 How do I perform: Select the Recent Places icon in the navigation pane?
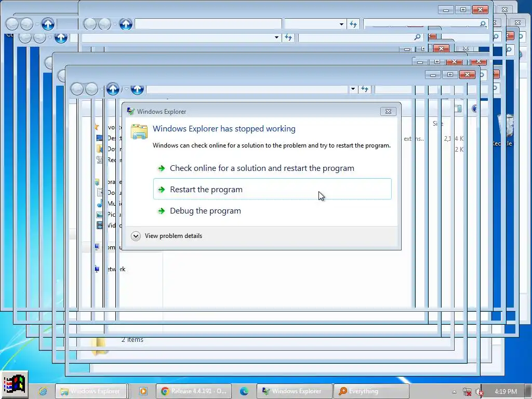(x=99, y=160)
